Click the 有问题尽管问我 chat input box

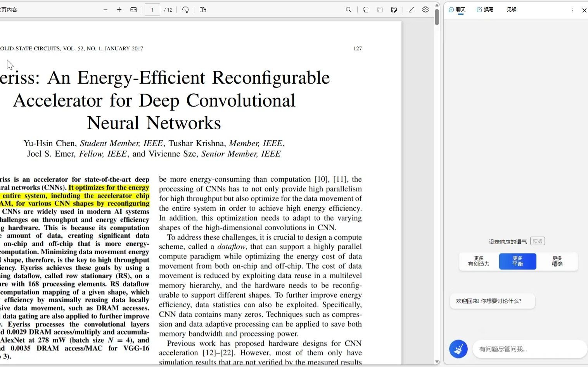(529, 349)
